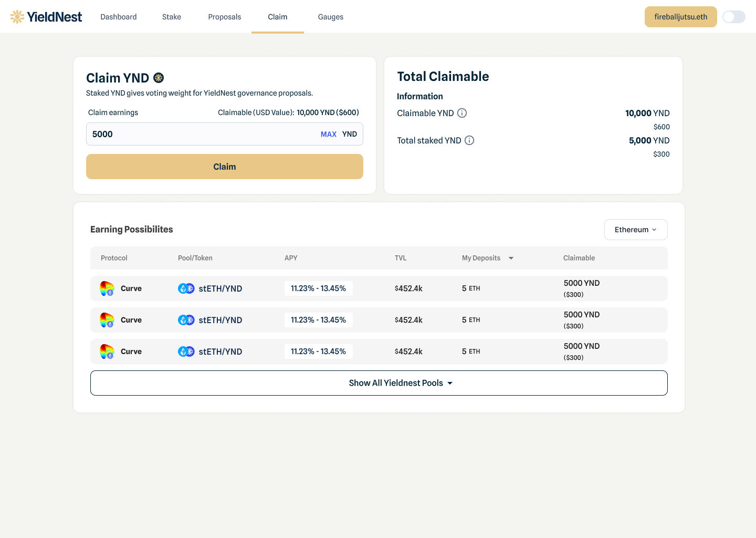Image resolution: width=756 pixels, height=538 pixels.
Task: Select the Claim tab
Action: [278, 17]
